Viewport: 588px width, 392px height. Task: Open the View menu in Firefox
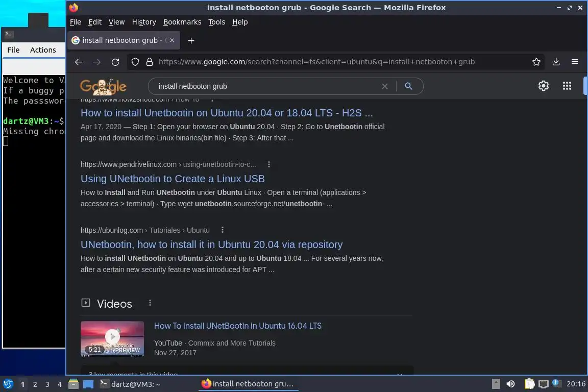click(116, 22)
